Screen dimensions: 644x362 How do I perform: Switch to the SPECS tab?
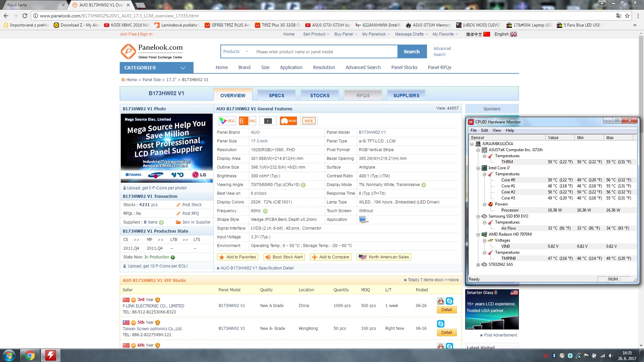click(x=276, y=96)
